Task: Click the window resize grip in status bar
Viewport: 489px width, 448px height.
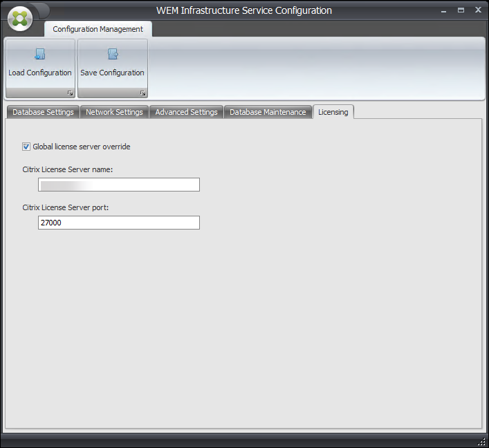Action: 482,442
